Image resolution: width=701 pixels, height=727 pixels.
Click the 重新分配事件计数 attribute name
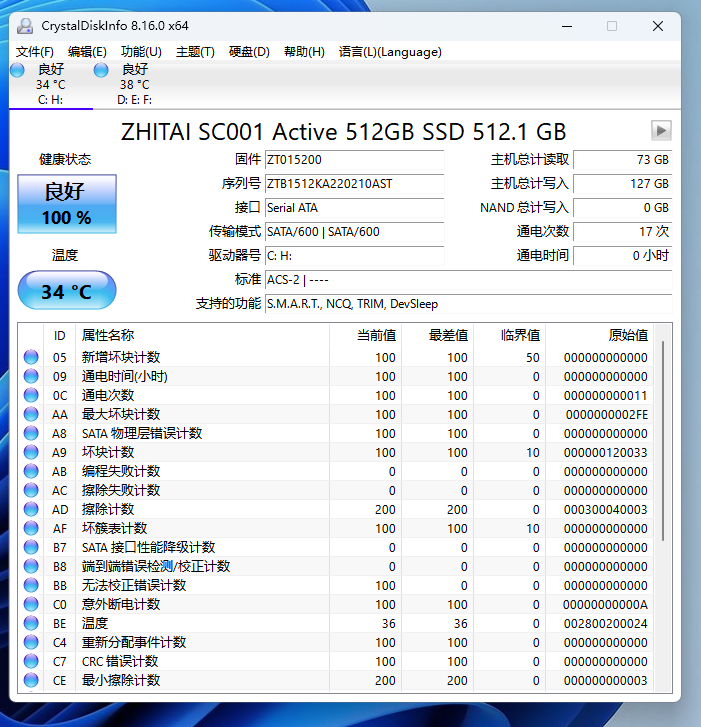click(134, 642)
